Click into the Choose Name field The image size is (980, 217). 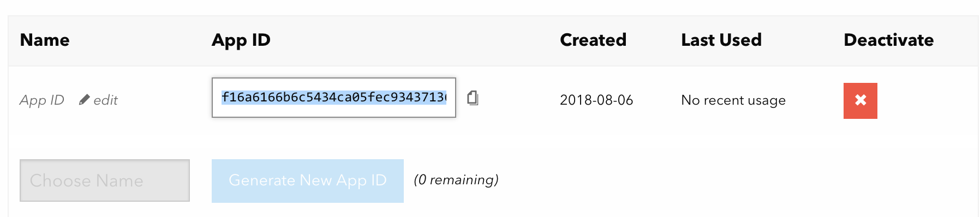pos(105,180)
